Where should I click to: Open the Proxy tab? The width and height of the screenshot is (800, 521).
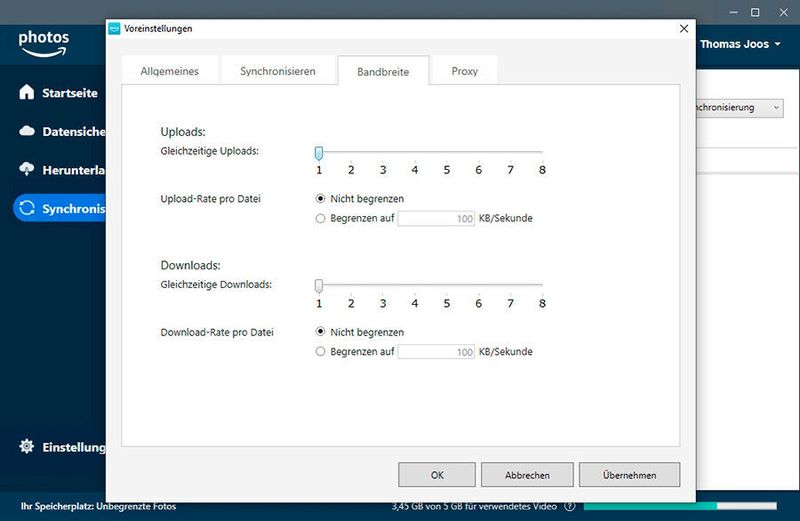pos(464,71)
